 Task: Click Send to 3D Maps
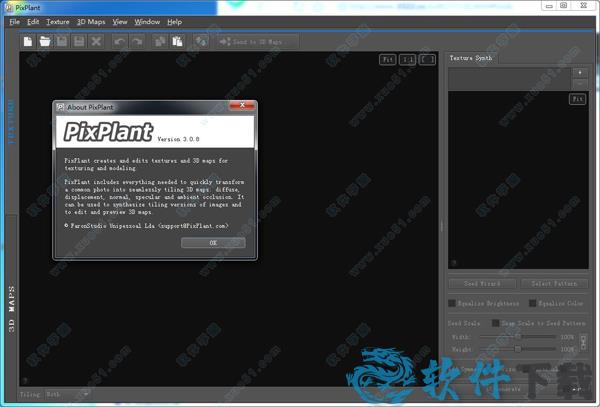(258, 42)
